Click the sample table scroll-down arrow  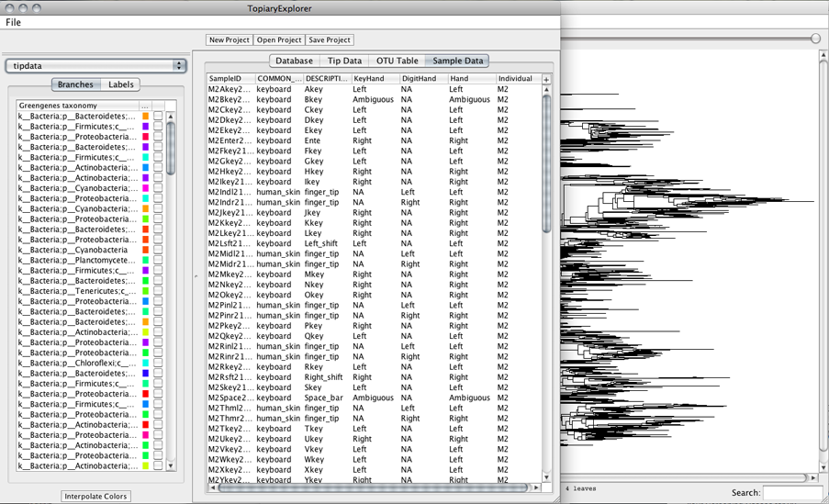(546, 477)
